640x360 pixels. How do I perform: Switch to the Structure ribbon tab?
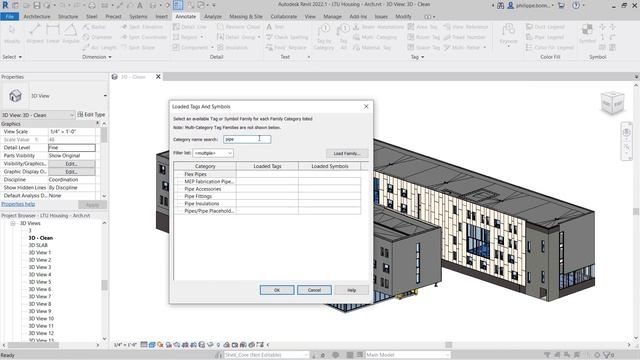point(68,17)
